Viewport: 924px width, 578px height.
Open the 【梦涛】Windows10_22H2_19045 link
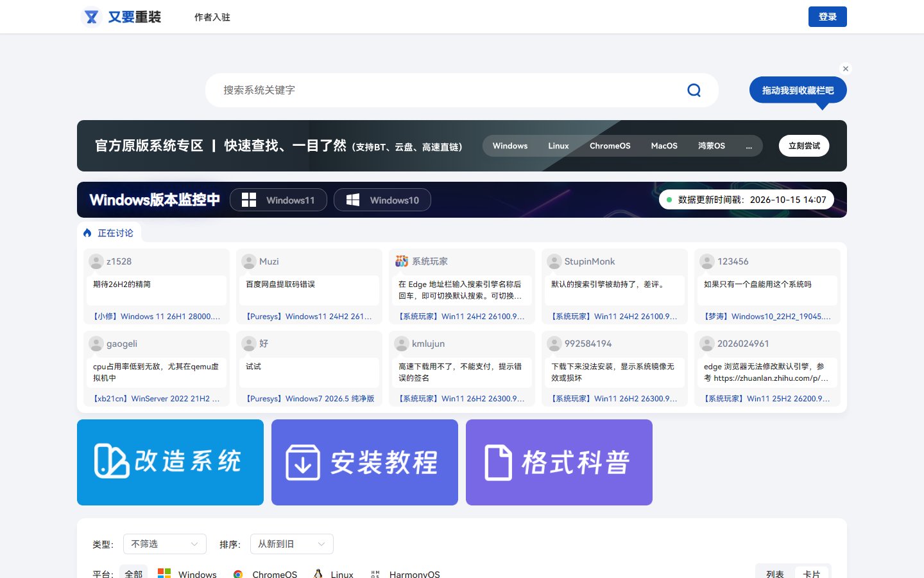pos(767,317)
